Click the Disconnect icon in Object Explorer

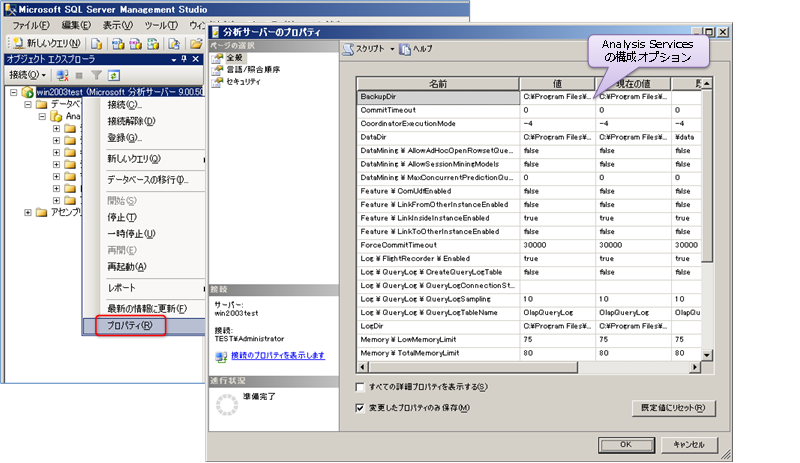point(62,76)
